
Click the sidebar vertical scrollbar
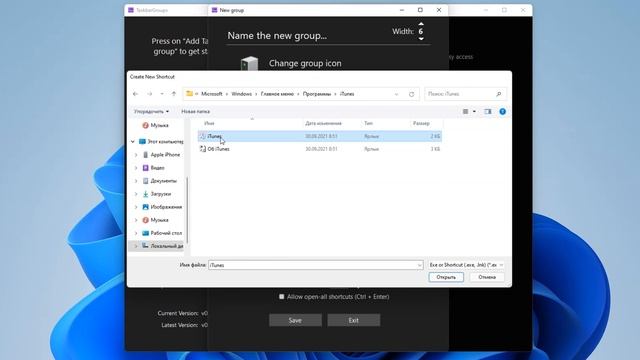187,210
